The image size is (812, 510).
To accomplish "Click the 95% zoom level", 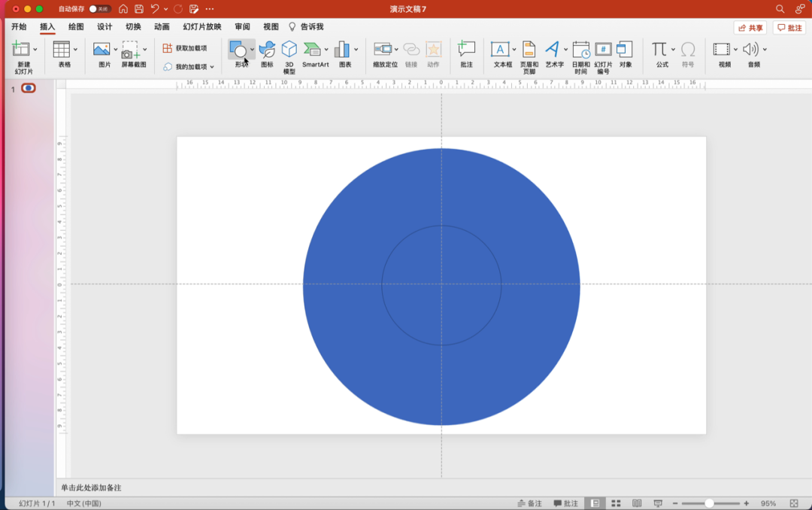I will [768, 503].
